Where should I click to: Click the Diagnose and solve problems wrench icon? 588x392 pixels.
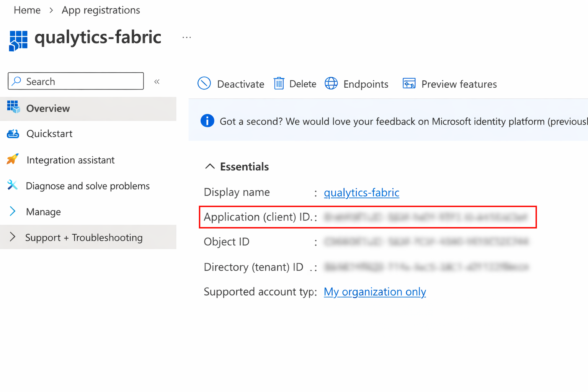point(13,185)
